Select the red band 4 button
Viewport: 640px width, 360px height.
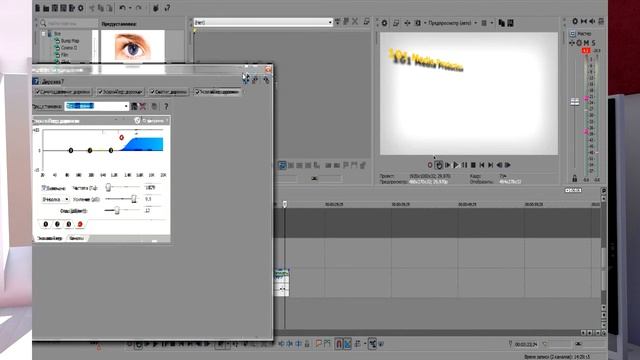[80, 224]
